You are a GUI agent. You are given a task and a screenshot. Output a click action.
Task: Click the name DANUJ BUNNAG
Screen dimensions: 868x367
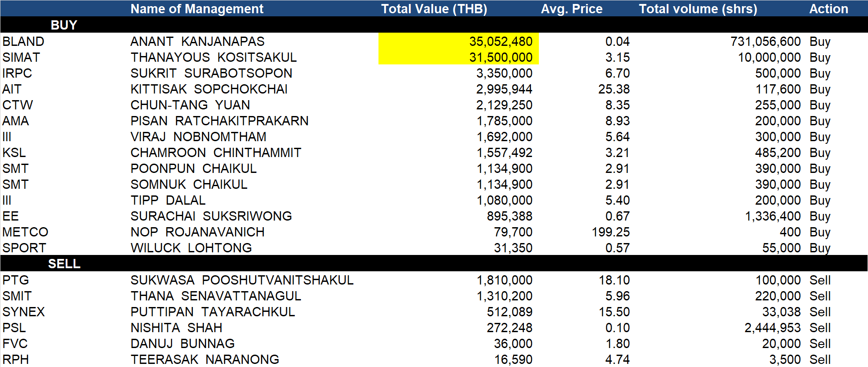[x=182, y=344]
